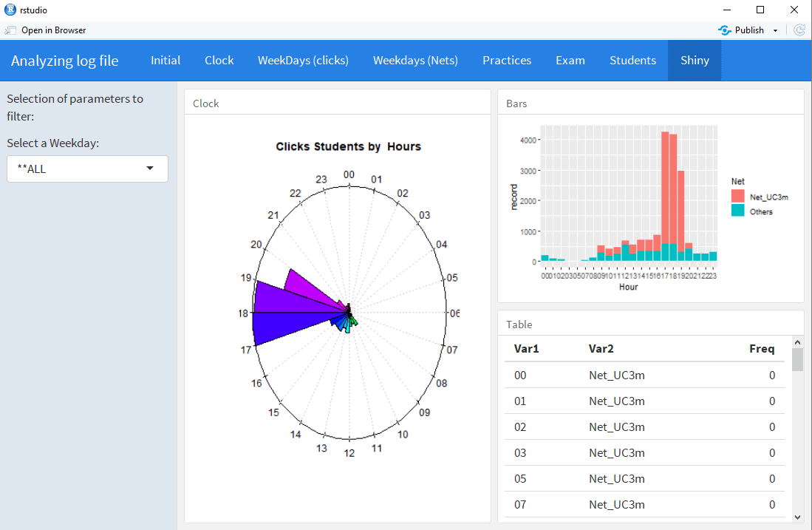
Task: Open the weekday selection dropdown showing **ALL
Action: [86, 169]
